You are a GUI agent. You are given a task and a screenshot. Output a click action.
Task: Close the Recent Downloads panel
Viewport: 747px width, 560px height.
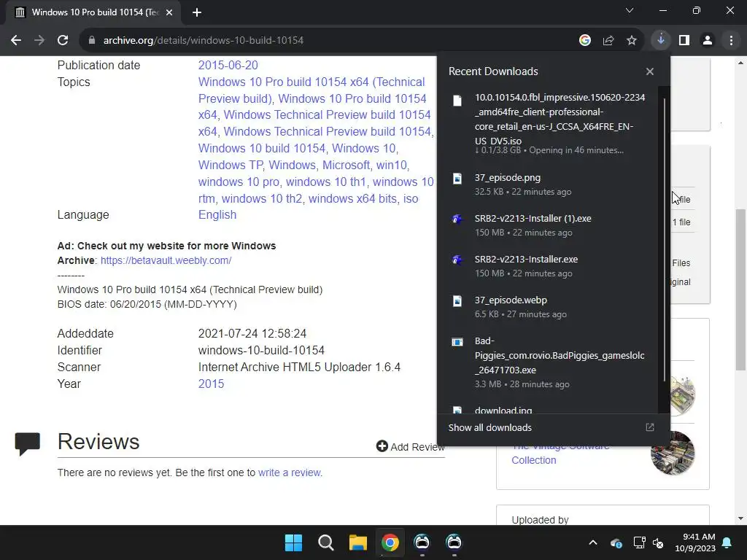(x=650, y=71)
